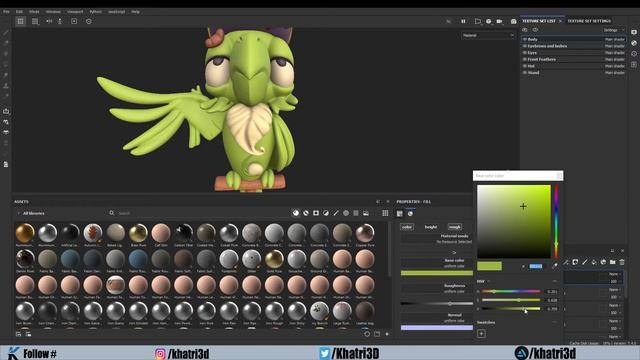Click the color eyedropper picker icon
Image resolution: width=640 pixels, height=360 pixels.
pos(554,266)
